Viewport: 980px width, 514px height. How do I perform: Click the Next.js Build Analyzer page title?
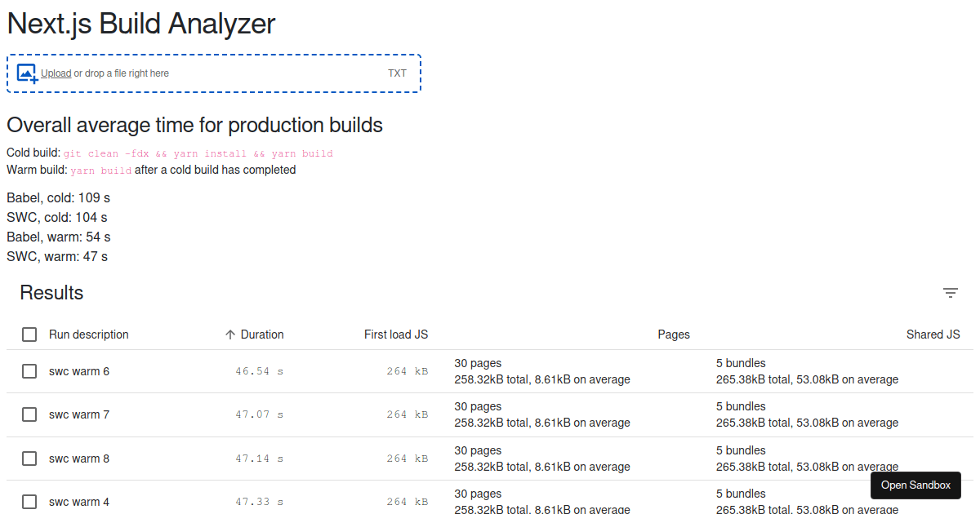(140, 24)
